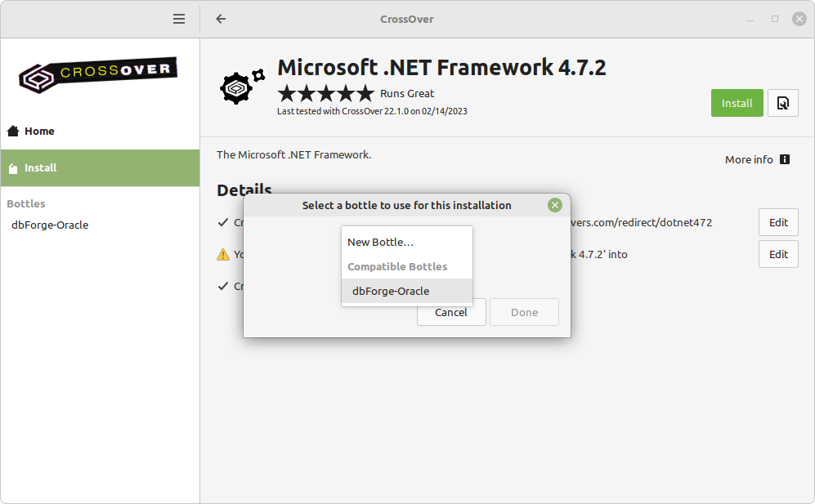Click the CrossOver logo in the sidebar
This screenshot has height=504, width=815.
click(x=98, y=75)
